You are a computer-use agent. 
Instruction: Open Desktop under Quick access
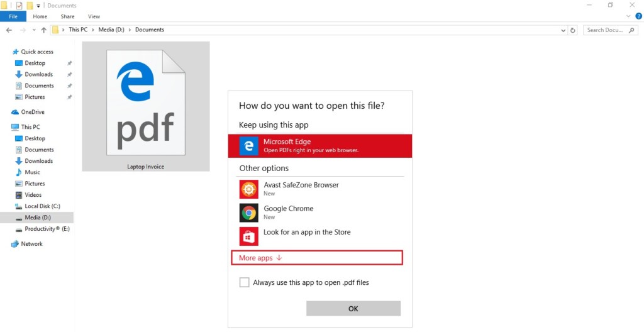(x=35, y=63)
